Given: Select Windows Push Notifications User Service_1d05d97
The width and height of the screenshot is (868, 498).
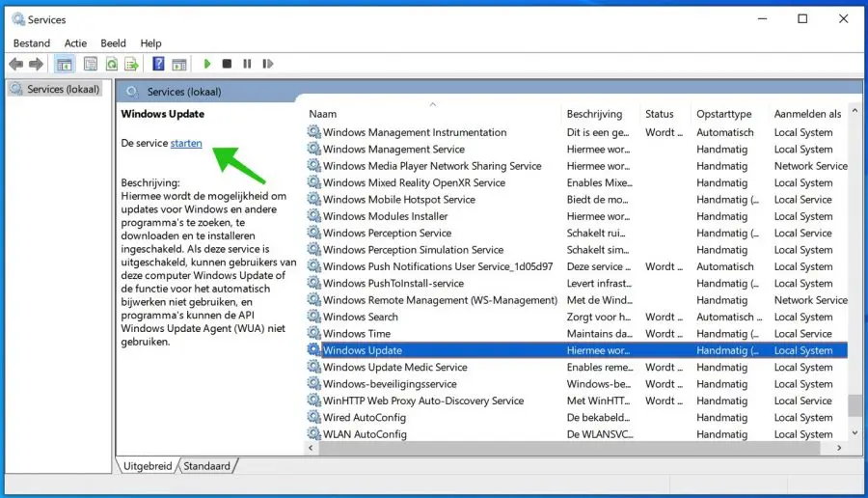Looking at the screenshot, I should [x=577, y=266].
